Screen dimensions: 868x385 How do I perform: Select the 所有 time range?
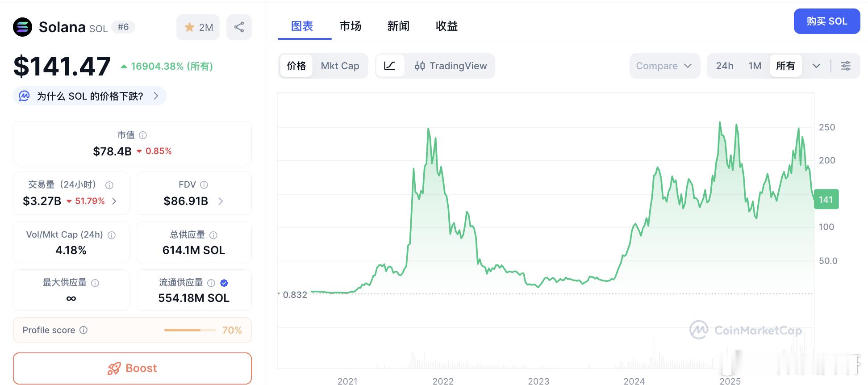pyautogui.click(x=785, y=66)
